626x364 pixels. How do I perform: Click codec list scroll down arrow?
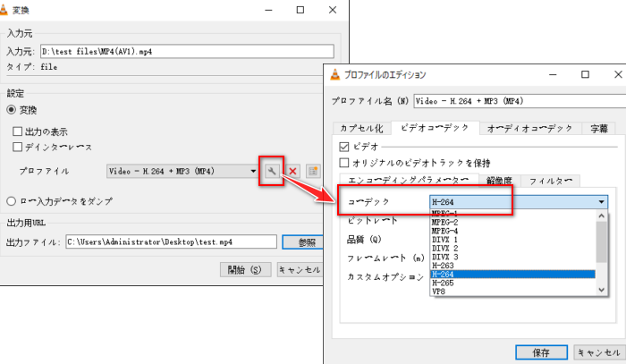click(601, 290)
